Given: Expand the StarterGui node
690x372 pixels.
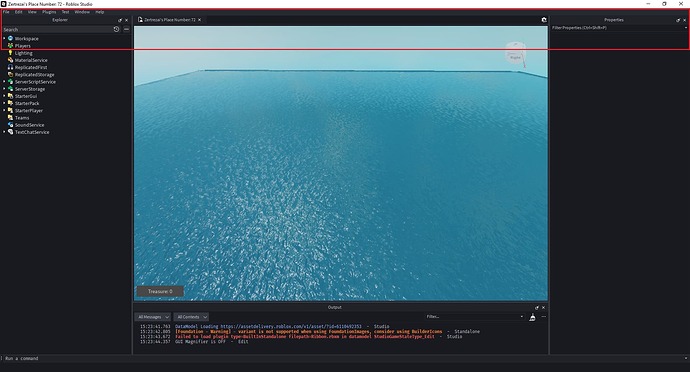Looking at the screenshot, I should [x=4, y=96].
